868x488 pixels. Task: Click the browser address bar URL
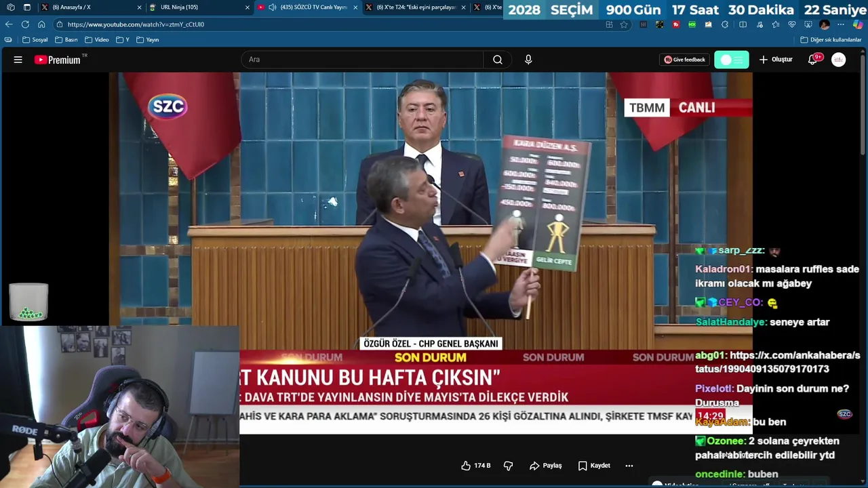(x=136, y=24)
